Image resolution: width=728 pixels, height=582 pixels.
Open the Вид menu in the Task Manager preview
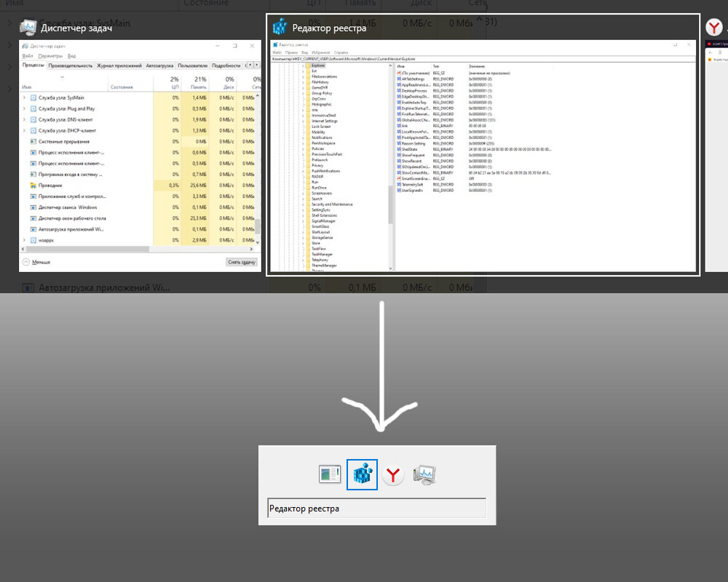point(71,56)
